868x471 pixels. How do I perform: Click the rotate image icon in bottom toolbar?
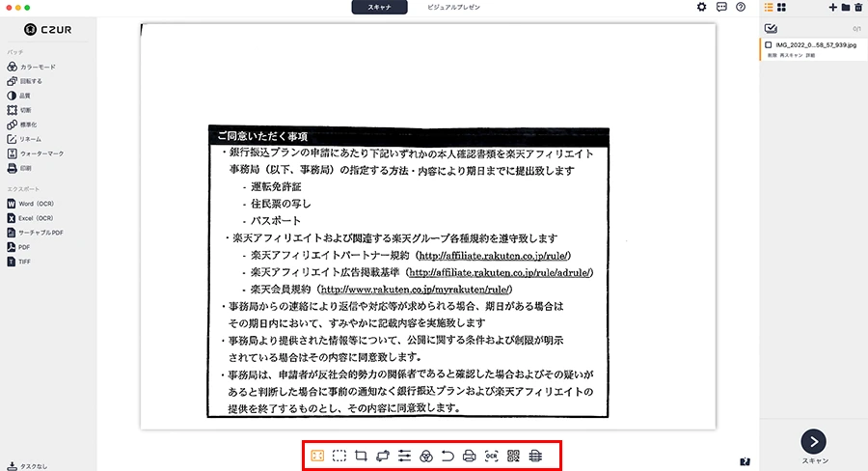point(383,456)
